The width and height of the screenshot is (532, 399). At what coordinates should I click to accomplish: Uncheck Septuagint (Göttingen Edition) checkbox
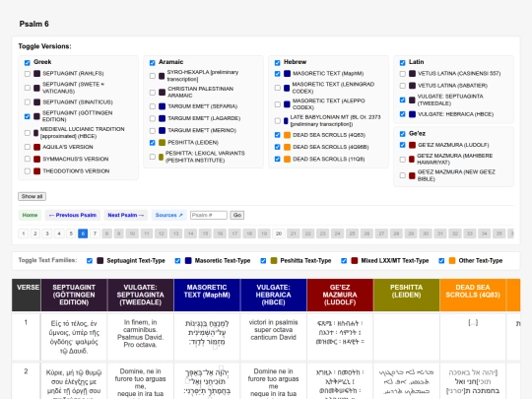click(x=28, y=116)
